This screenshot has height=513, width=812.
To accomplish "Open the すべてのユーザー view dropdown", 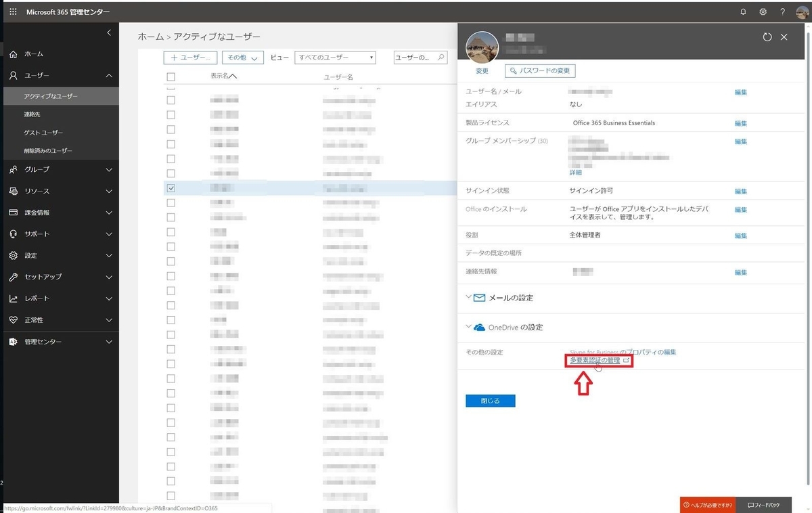I will click(336, 58).
